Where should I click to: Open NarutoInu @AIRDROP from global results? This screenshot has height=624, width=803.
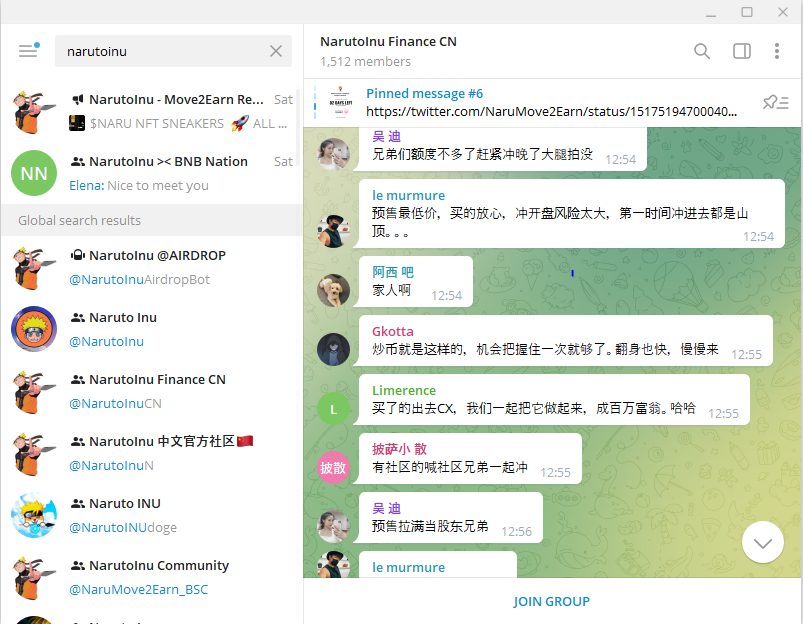click(x=150, y=266)
